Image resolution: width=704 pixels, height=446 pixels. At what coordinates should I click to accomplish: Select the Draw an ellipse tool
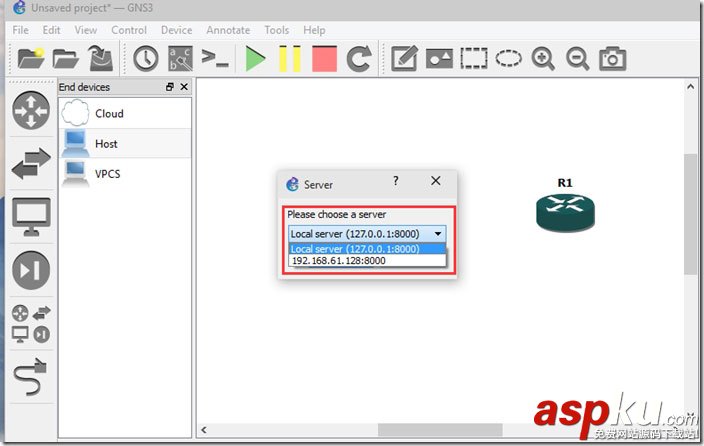pos(508,59)
